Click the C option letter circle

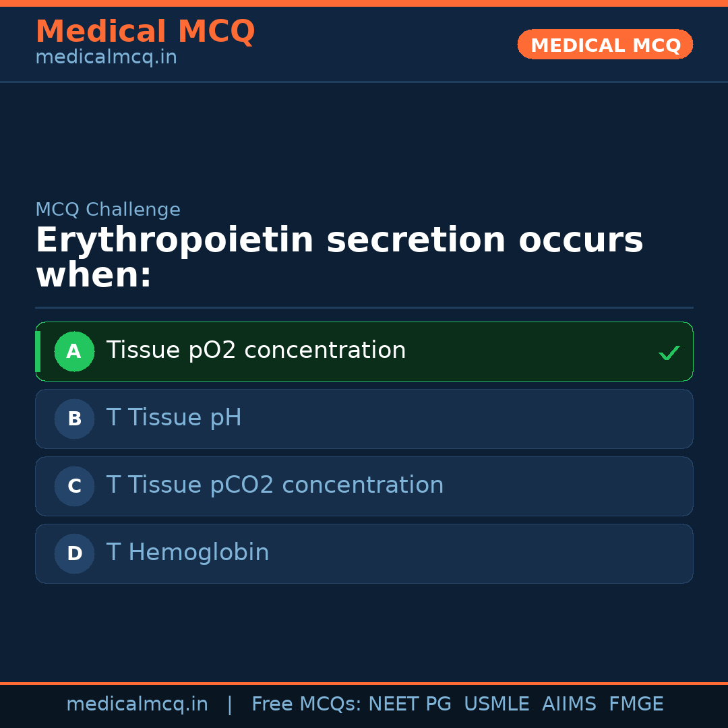point(74,486)
